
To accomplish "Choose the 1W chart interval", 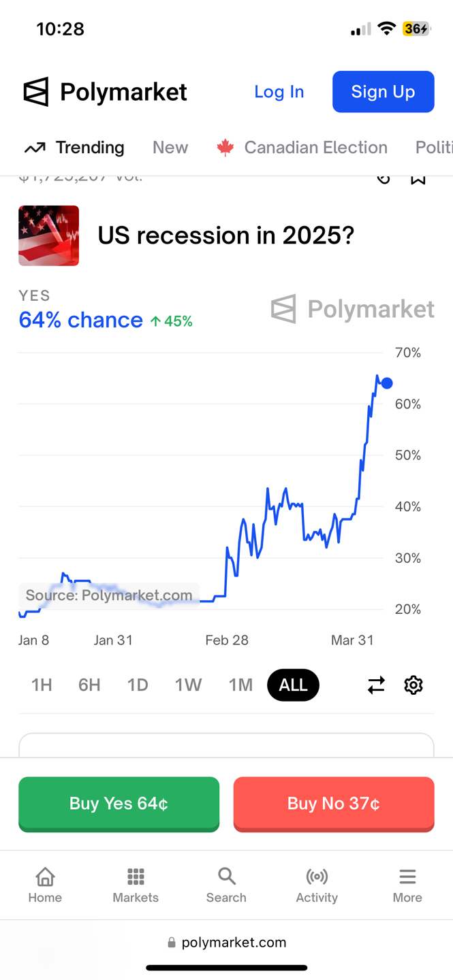I will pyautogui.click(x=188, y=685).
